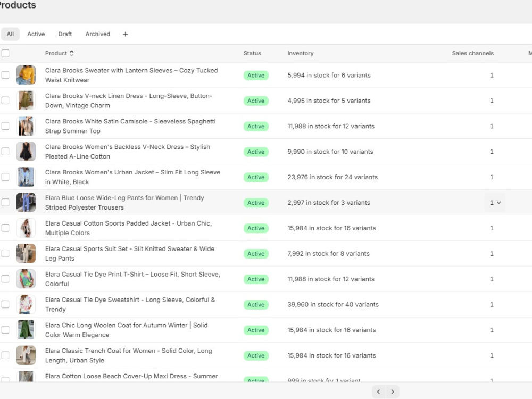The width and height of the screenshot is (532, 399).
Task: Check Elara Casual Cotton Sports Padded Jacket row
Action: [5, 228]
